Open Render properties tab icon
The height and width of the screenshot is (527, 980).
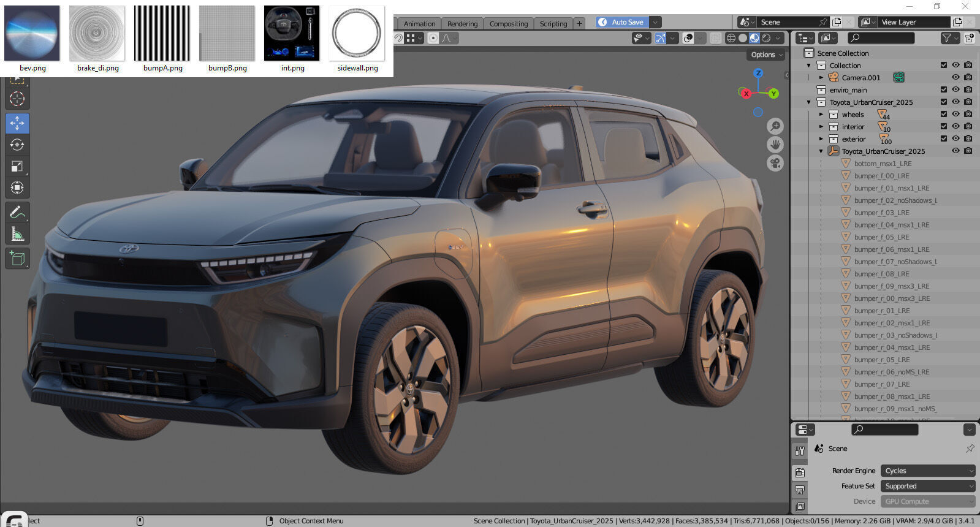point(800,472)
